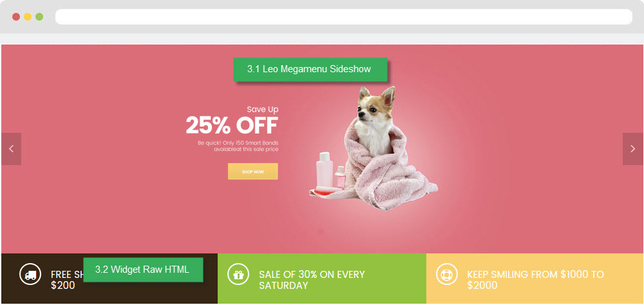Open the Sale of 30% Saturday banner text
The image size is (644, 305).
(x=312, y=279)
